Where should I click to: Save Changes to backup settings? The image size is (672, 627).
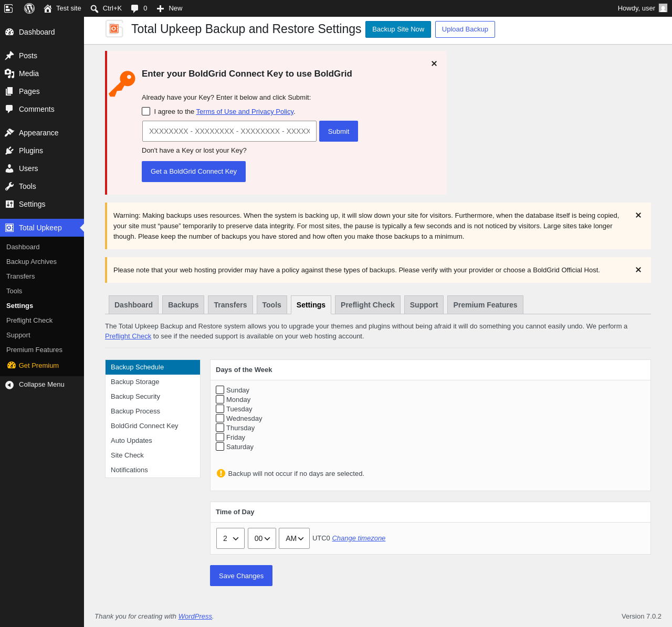[x=241, y=576]
